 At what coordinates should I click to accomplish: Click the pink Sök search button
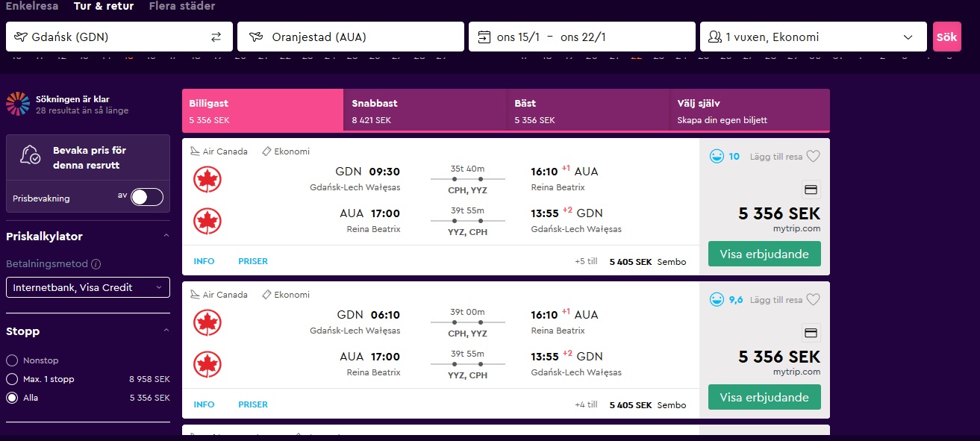pyautogui.click(x=947, y=37)
